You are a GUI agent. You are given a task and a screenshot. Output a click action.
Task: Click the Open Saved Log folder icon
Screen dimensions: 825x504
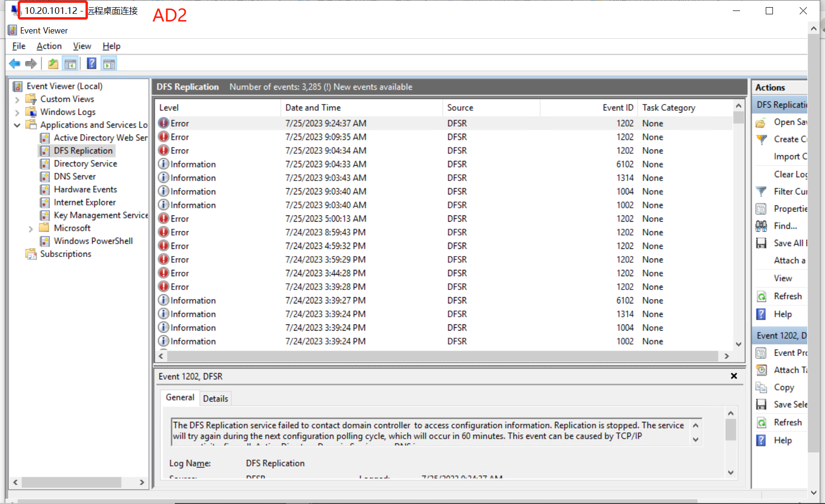[761, 122]
